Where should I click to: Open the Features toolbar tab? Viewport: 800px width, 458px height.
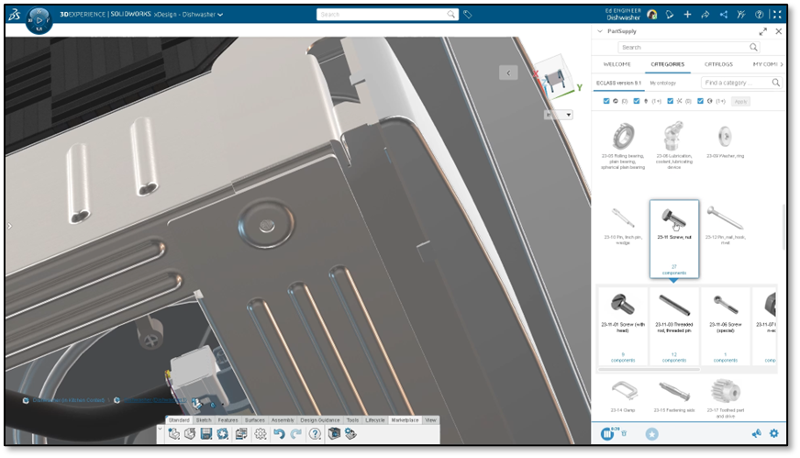point(228,420)
